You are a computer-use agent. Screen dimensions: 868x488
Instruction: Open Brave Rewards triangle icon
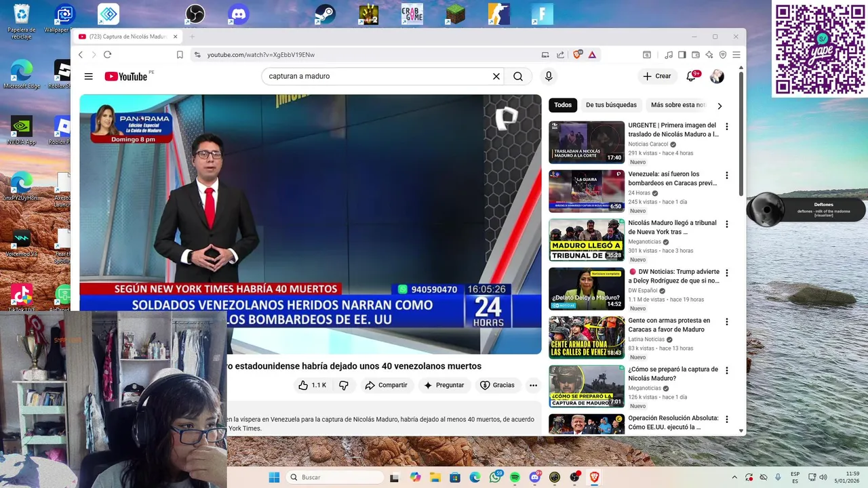pyautogui.click(x=592, y=55)
